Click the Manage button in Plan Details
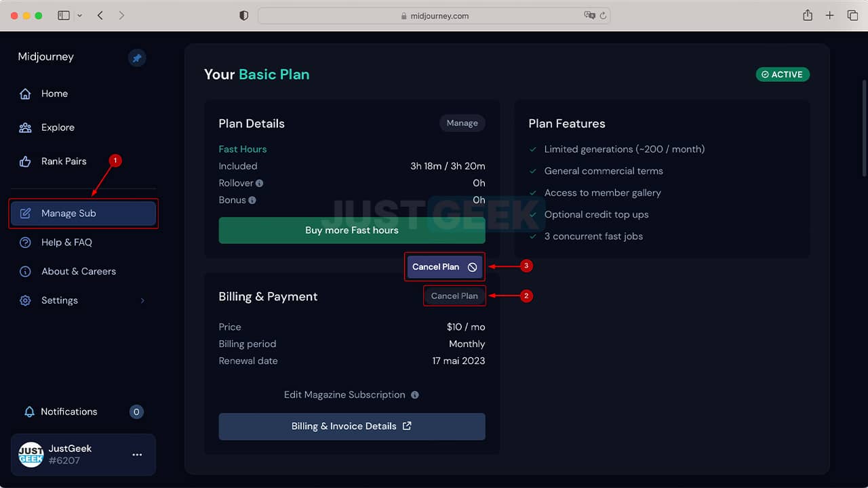 (x=462, y=123)
